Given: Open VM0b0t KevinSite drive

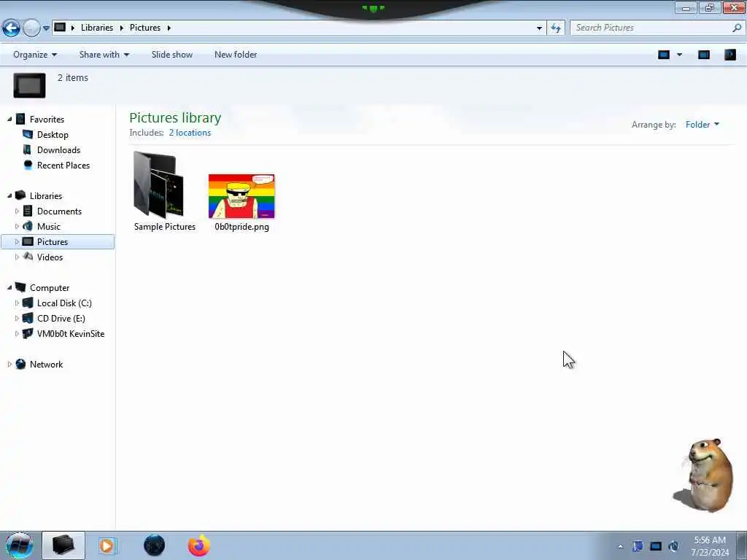Looking at the screenshot, I should (x=71, y=334).
